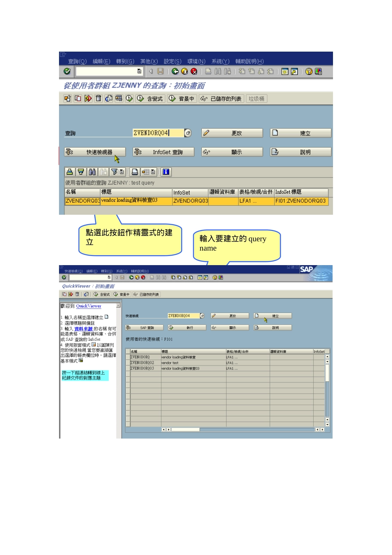Click Print icon in upper window standard toolbar
392x555 pixels.
tap(208, 71)
